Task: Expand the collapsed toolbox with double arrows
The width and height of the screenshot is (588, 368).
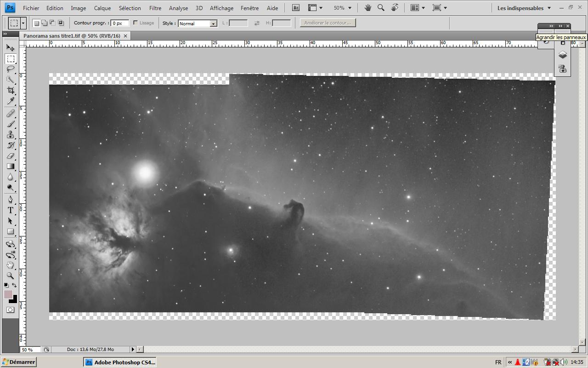Action: pos(5,34)
